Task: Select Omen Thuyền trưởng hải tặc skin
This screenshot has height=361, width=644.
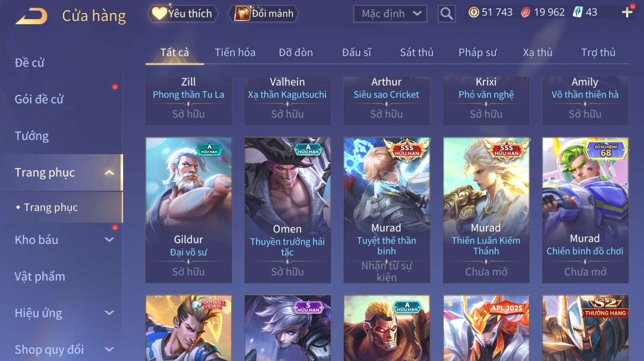Action: click(287, 210)
